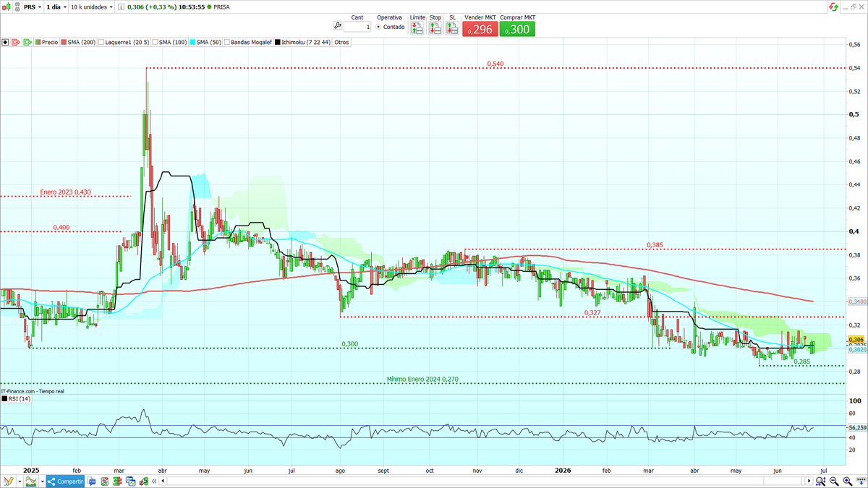The height and width of the screenshot is (488, 868).
Task: Click the small black diamond panel icon
Action: (x=5, y=42)
